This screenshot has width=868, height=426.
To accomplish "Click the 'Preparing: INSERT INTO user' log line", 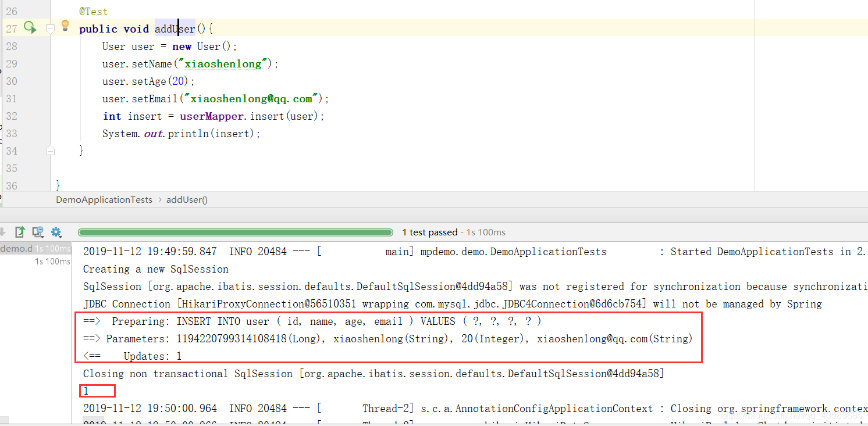I will pyautogui.click(x=312, y=321).
